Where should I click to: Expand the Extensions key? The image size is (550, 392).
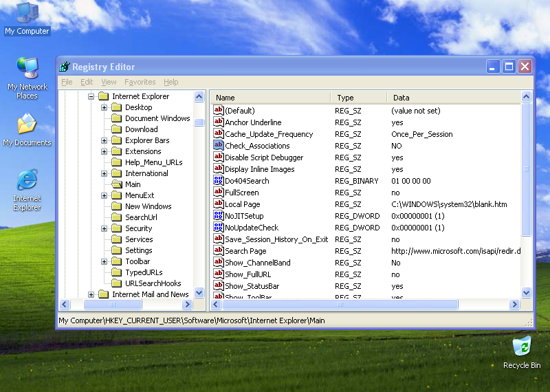[104, 151]
